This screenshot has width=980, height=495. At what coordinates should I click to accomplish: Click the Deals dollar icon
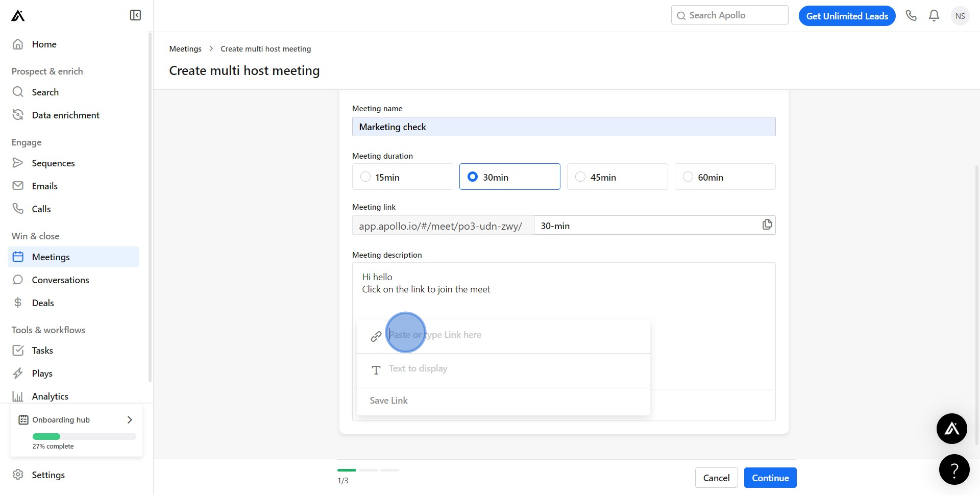coord(18,303)
